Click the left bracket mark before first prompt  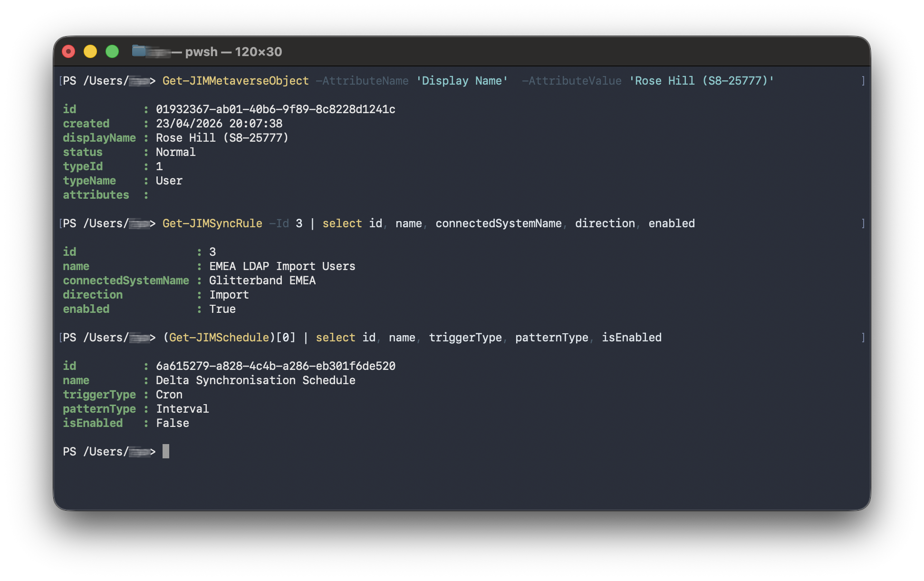click(x=60, y=81)
